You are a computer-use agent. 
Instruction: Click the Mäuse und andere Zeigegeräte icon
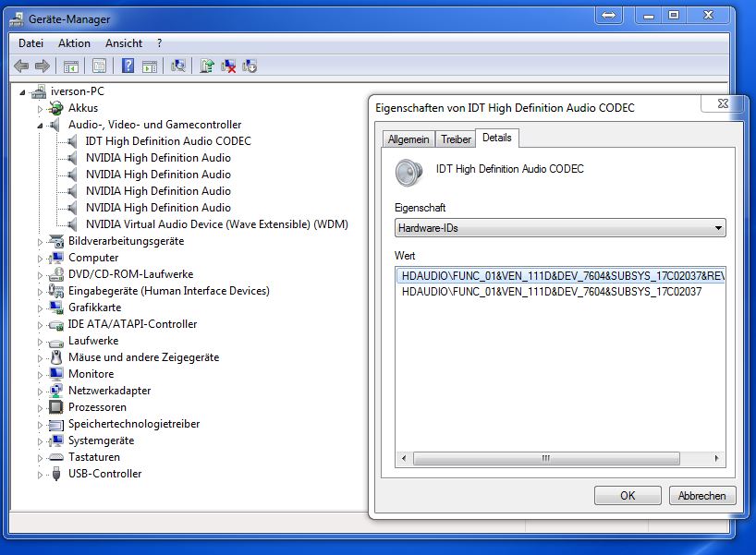56,357
